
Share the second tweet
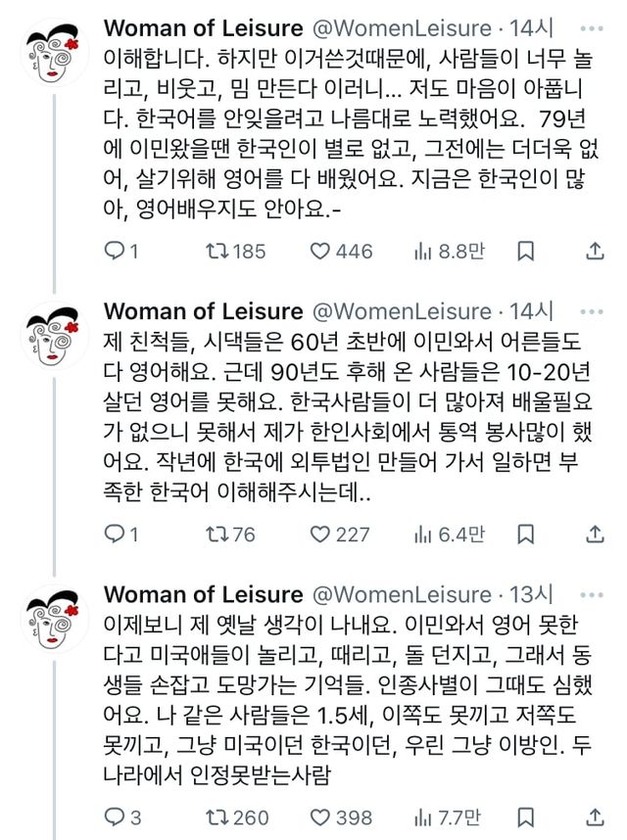pyautogui.click(x=594, y=535)
